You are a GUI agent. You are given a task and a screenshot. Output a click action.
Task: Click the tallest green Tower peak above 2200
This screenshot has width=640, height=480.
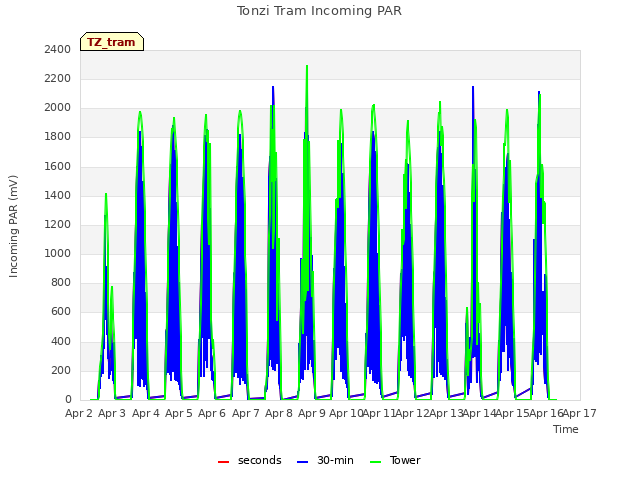coord(307,66)
